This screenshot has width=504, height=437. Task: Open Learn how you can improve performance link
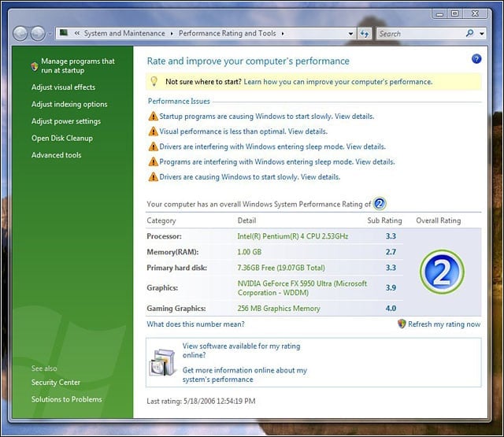338,82
